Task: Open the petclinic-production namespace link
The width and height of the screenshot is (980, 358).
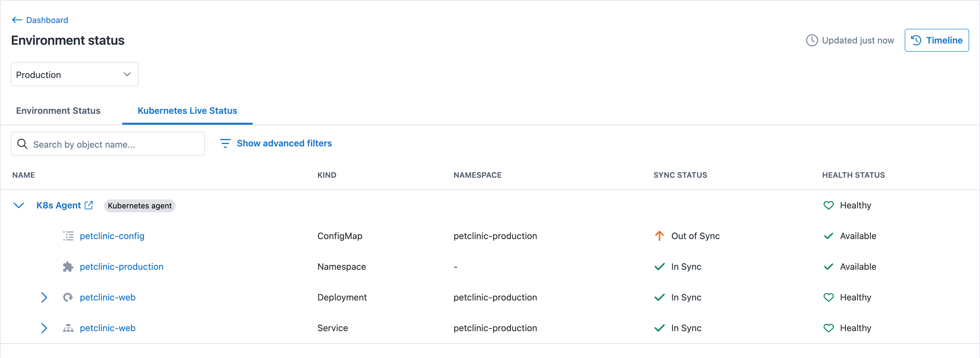Action: click(x=122, y=267)
